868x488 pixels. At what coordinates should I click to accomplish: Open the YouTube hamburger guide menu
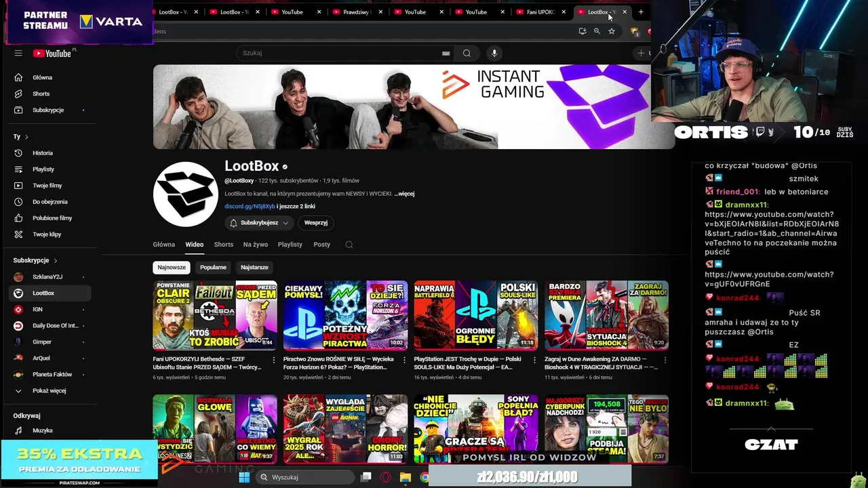(18, 53)
